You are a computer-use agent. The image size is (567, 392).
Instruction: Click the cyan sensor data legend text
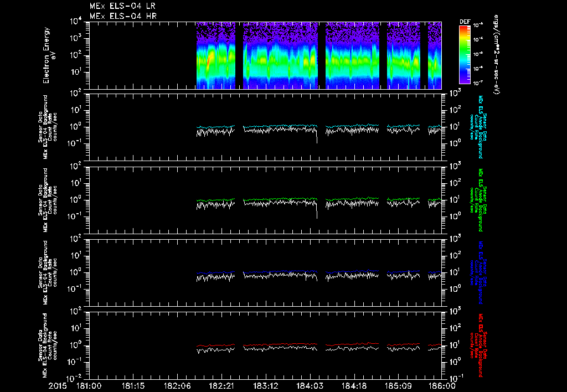pyautogui.click(x=481, y=127)
